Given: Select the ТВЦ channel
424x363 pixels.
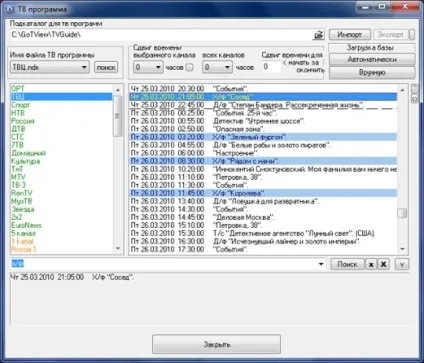Looking at the screenshot, I should coord(62,97).
